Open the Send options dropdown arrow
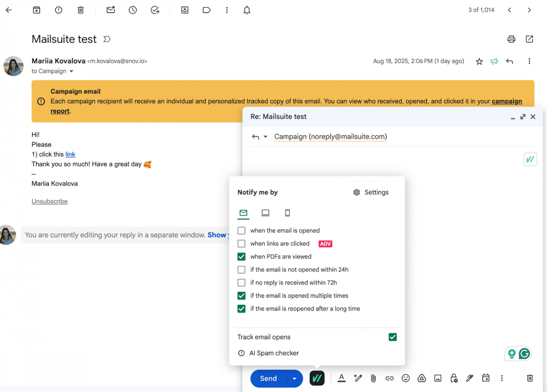Screen dimensions: 547x392 click(x=295, y=378)
